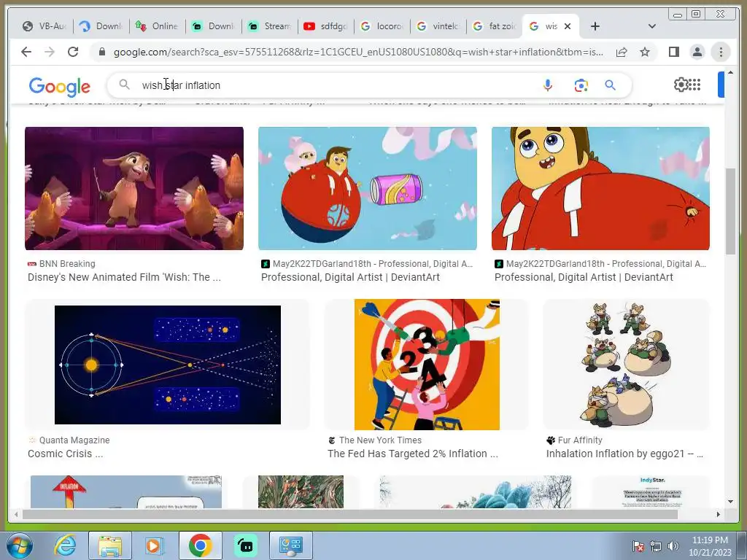The image size is (747, 560).
Task: Switch to the vintel Google tab
Action: click(x=438, y=26)
